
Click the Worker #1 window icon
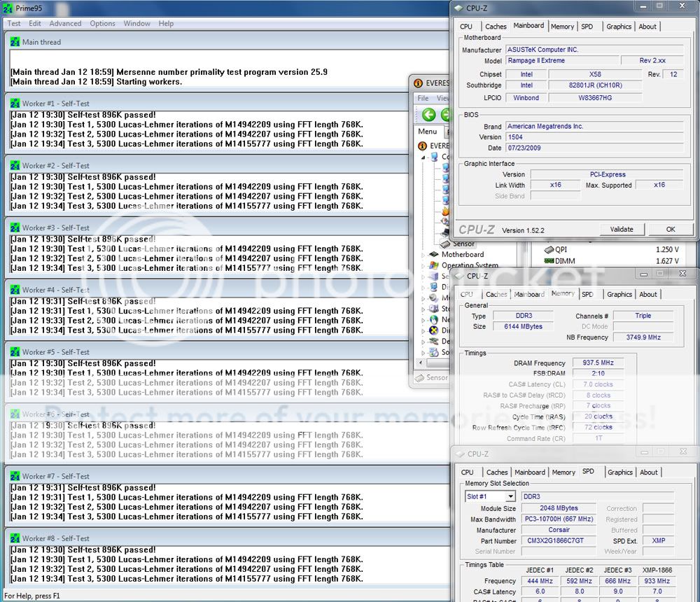(15, 104)
